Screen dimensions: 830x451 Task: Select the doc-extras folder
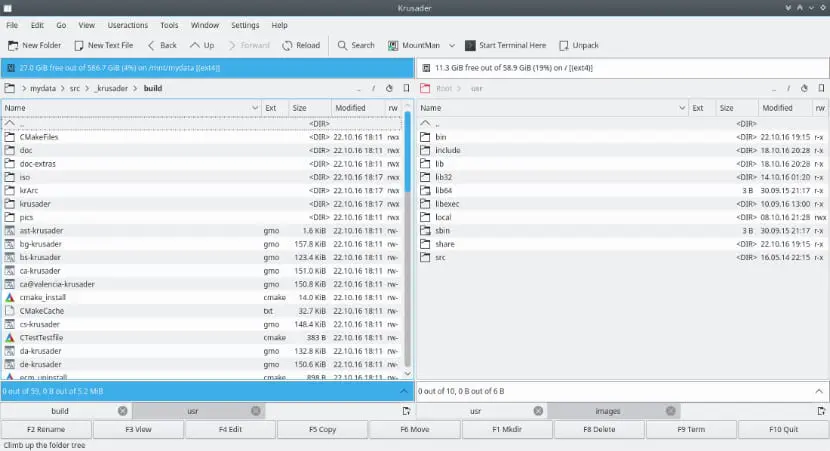pos(202,164)
